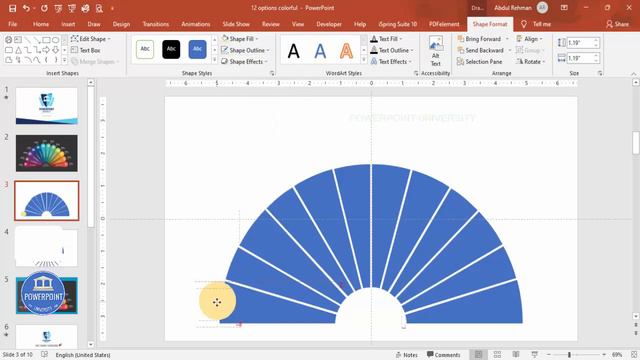
Task: Switch to the Insert tab
Action: point(68,24)
